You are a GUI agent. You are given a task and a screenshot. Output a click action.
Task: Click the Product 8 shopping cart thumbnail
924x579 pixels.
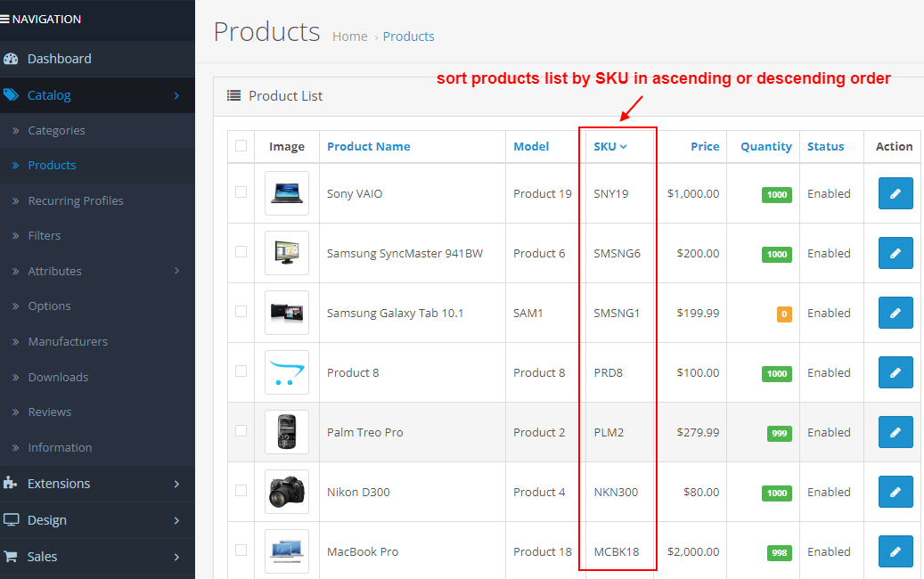pos(287,372)
